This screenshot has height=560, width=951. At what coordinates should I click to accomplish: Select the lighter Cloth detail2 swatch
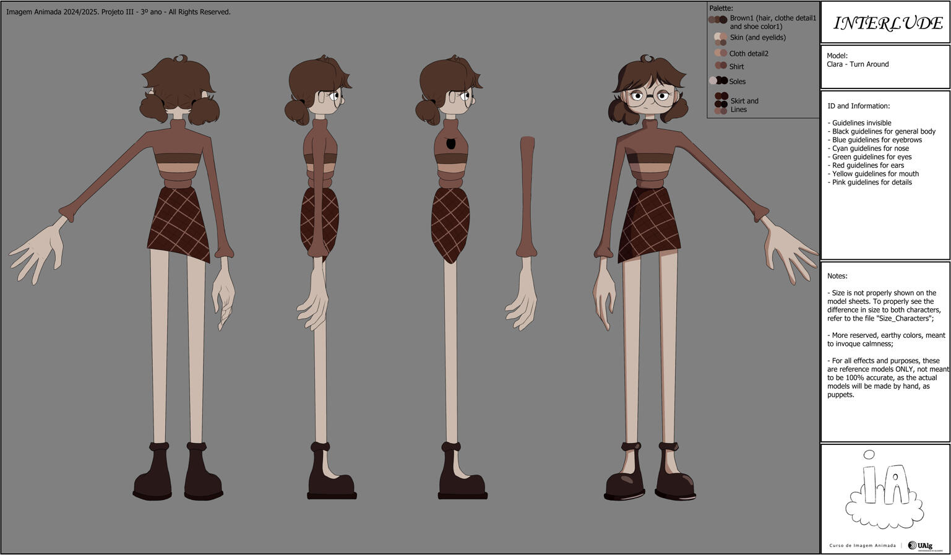(718, 53)
